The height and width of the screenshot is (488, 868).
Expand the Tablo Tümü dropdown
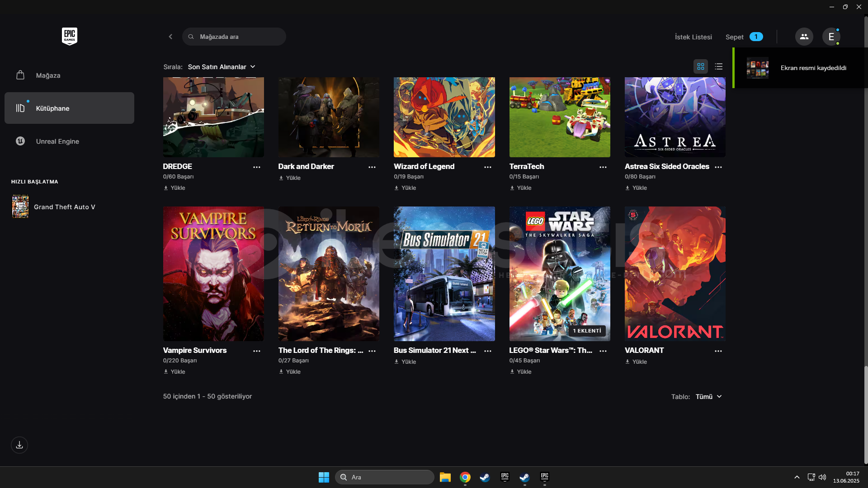pyautogui.click(x=708, y=397)
